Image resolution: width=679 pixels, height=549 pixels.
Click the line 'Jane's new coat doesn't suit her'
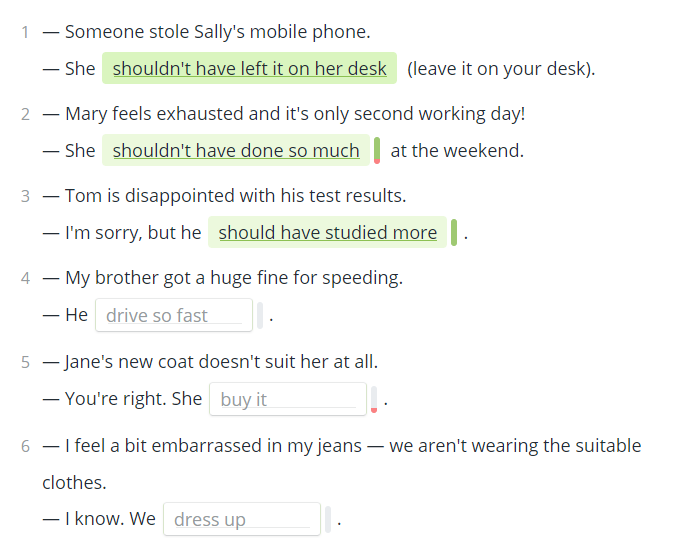tap(221, 362)
